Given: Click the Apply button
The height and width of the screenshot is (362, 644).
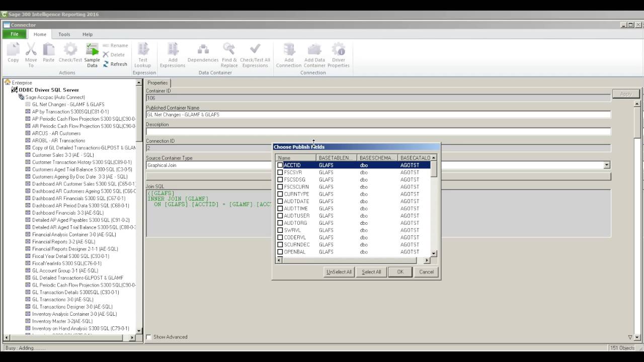Looking at the screenshot, I should [626, 94].
